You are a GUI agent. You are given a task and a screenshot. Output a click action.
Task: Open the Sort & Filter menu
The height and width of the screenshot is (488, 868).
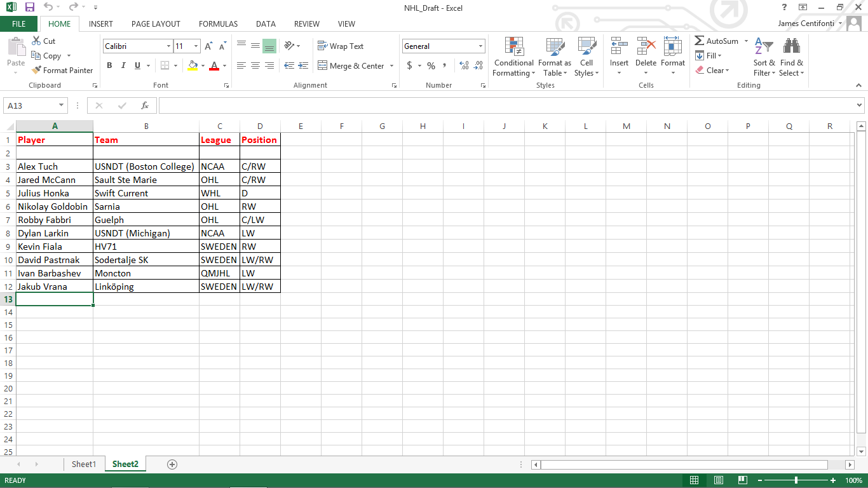tap(764, 57)
